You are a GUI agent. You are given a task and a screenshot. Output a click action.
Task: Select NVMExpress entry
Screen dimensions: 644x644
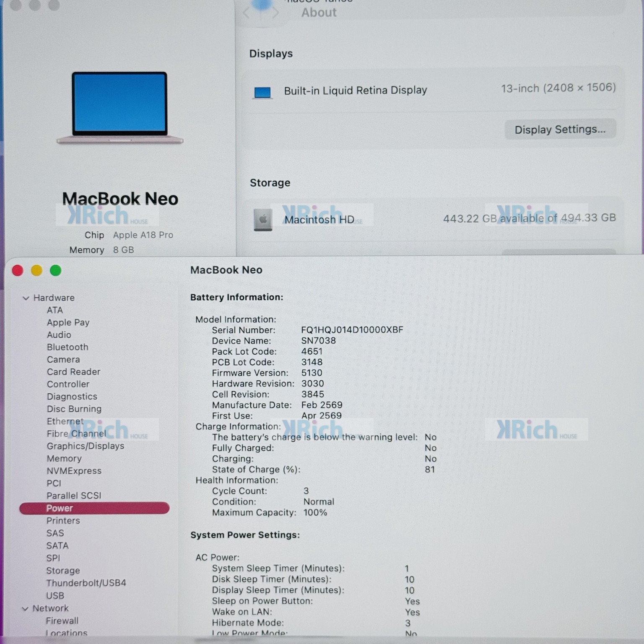coord(74,471)
